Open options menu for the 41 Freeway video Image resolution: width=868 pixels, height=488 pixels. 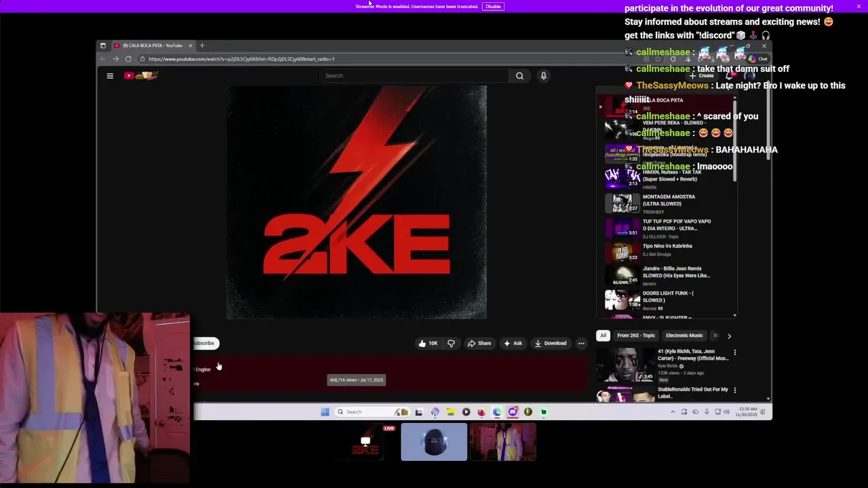[x=734, y=352]
